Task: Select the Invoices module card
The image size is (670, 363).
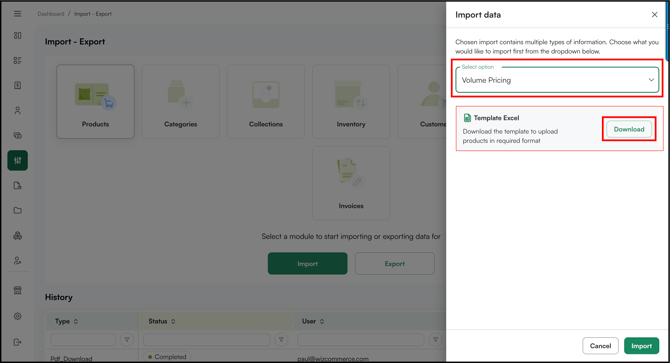Action: click(x=351, y=183)
